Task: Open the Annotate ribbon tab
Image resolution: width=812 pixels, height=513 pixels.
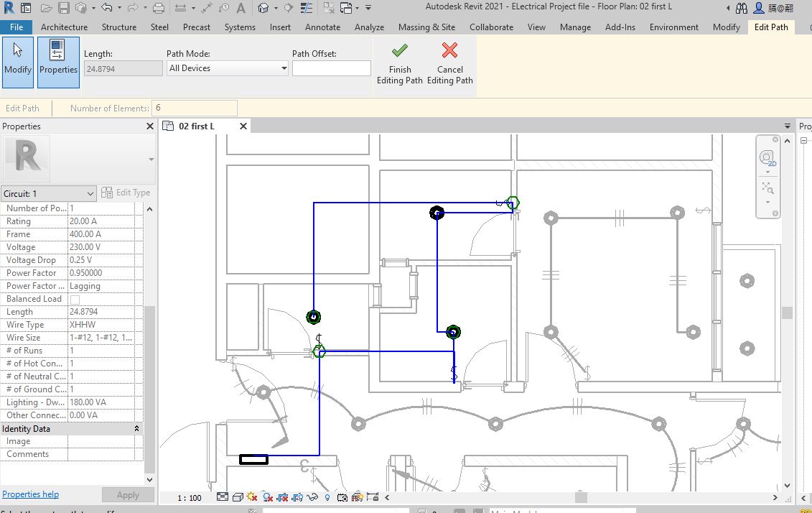Action: (x=322, y=27)
